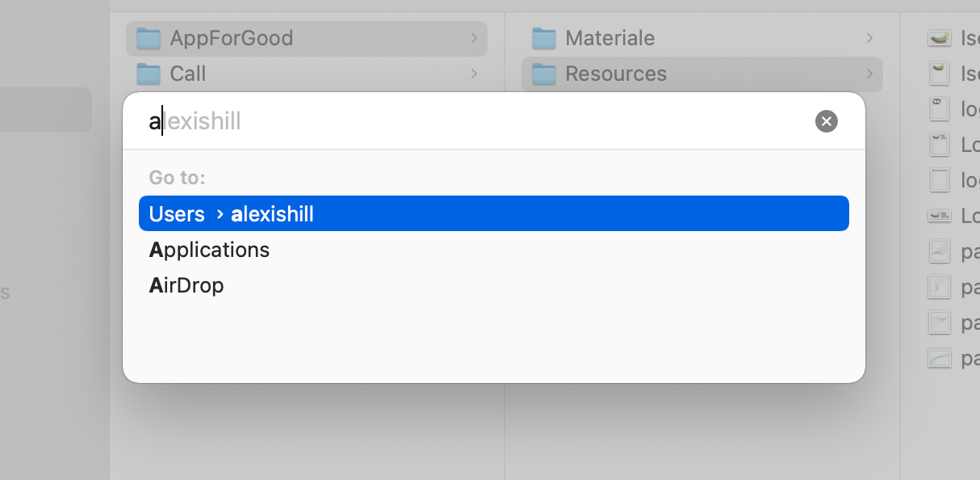
Task: Clear the Go to path text
Action: point(826,121)
